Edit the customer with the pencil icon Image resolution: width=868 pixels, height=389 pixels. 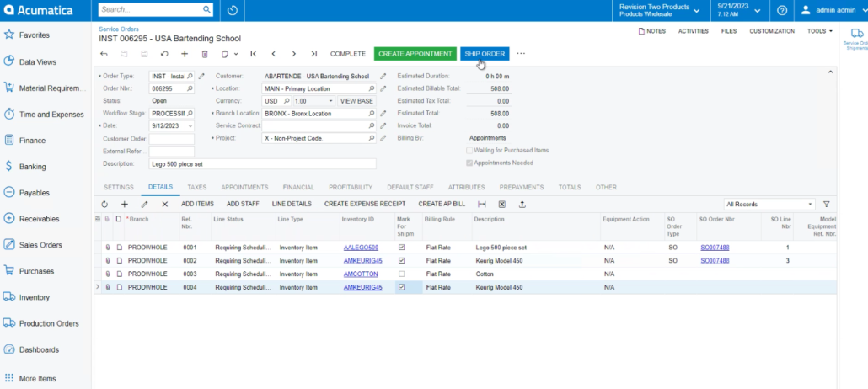383,76
